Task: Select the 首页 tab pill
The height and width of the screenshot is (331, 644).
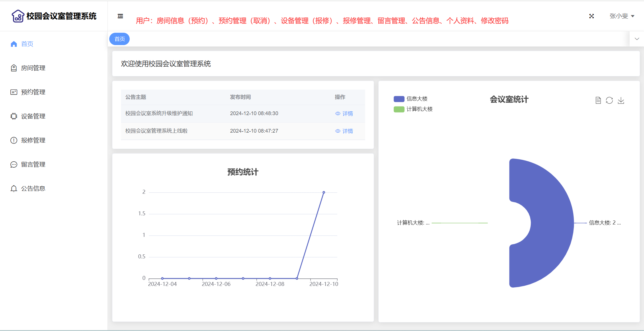Action: [x=120, y=39]
